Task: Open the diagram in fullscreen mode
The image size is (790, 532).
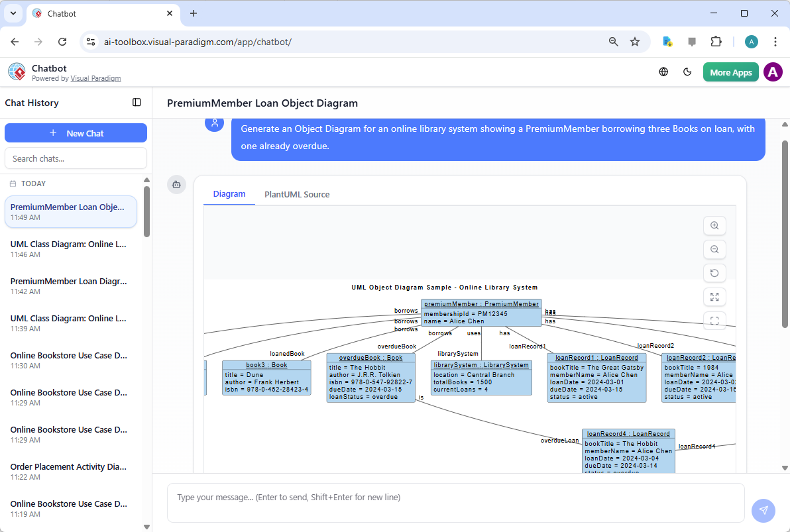Action: coord(714,321)
